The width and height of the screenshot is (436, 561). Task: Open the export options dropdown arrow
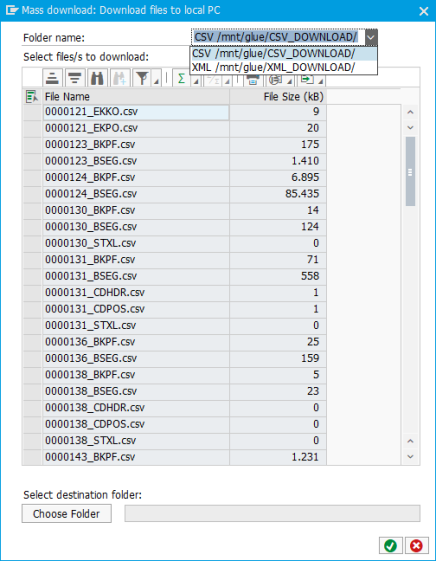coord(321,82)
